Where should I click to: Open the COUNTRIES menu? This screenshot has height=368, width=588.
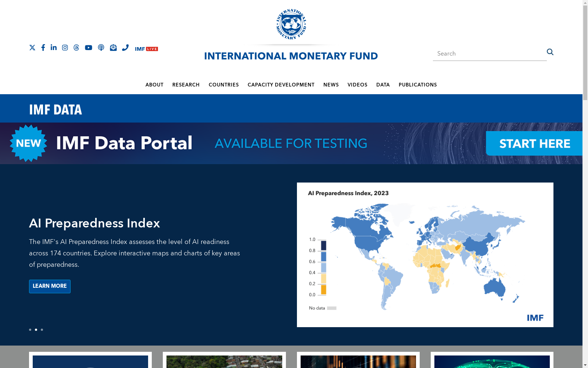point(224,85)
